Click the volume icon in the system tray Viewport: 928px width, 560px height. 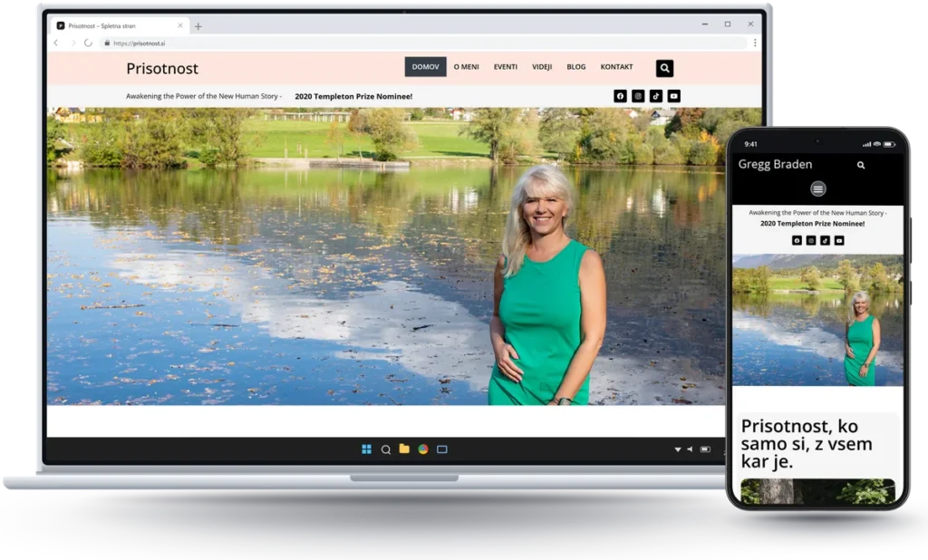[690, 449]
